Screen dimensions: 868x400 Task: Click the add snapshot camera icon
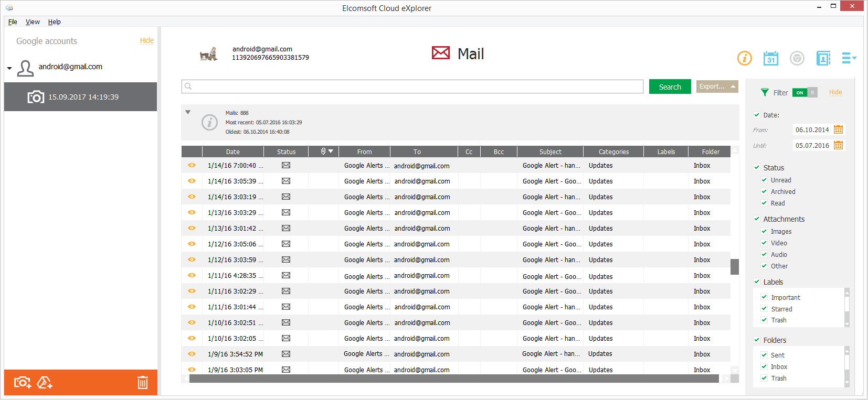(22, 382)
